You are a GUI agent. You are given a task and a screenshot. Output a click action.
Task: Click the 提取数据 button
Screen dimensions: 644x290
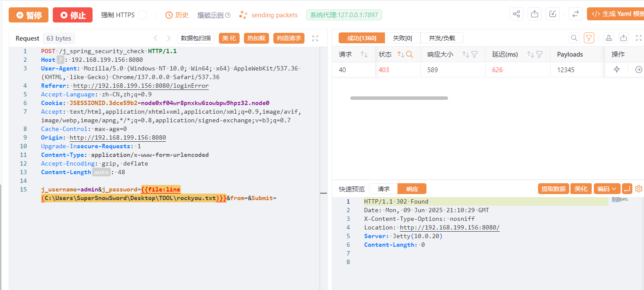(554, 189)
